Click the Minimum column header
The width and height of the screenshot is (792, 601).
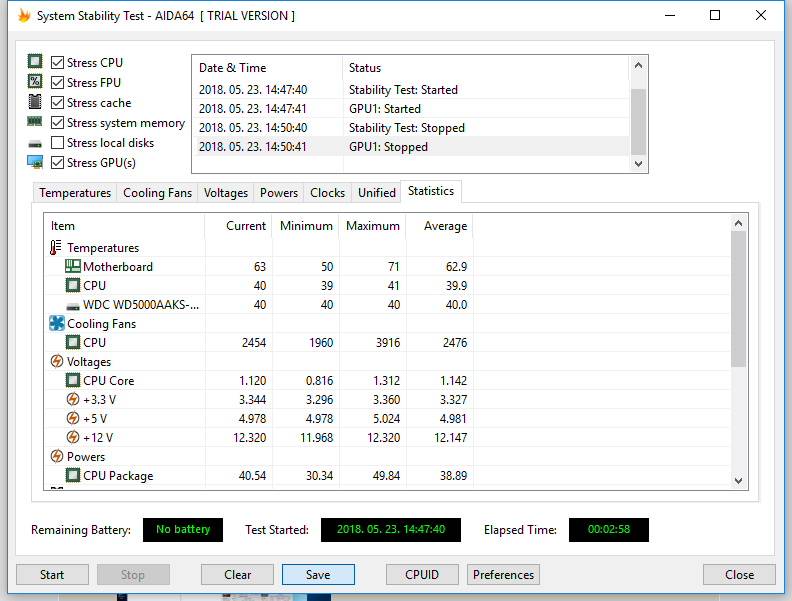(306, 226)
